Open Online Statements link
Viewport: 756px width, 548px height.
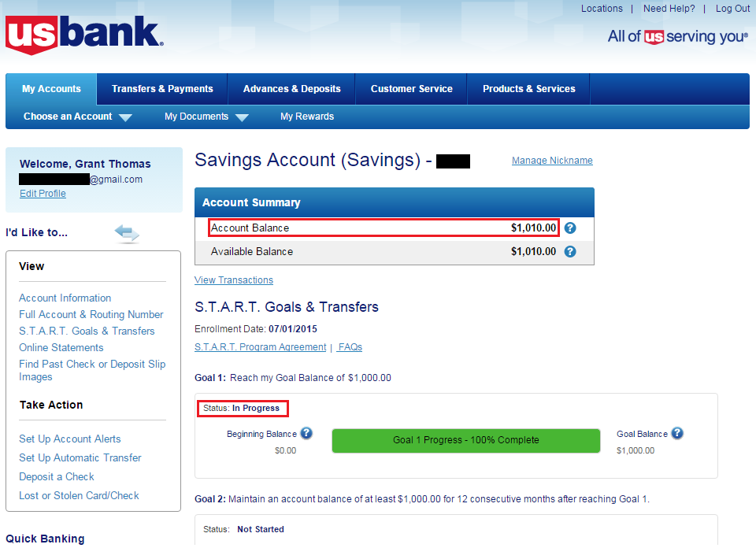(61, 347)
